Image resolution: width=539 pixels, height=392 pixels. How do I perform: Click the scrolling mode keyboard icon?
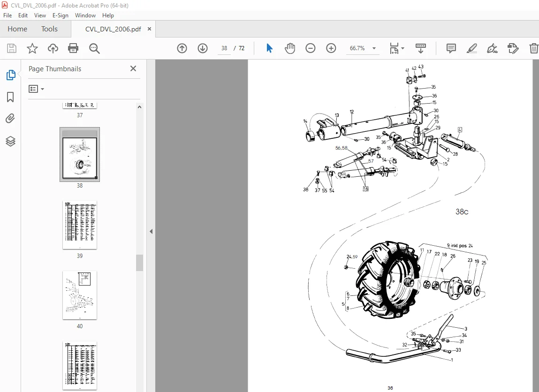[420, 48]
